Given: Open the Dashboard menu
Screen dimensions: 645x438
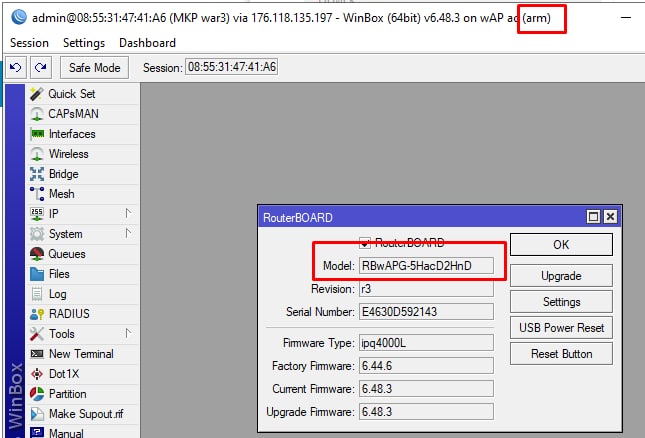Looking at the screenshot, I should coord(147,43).
